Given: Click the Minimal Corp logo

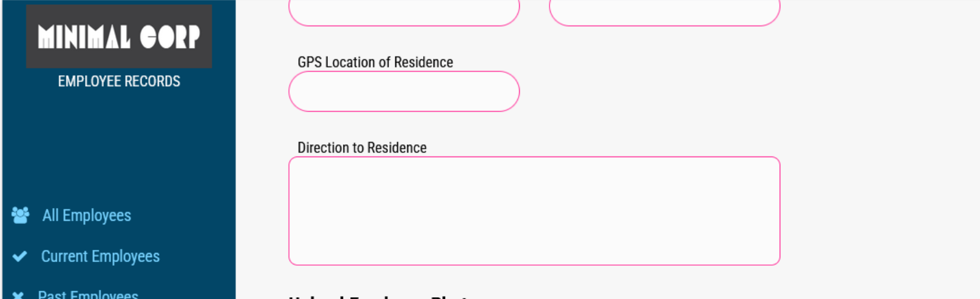Looking at the screenshot, I should [119, 36].
